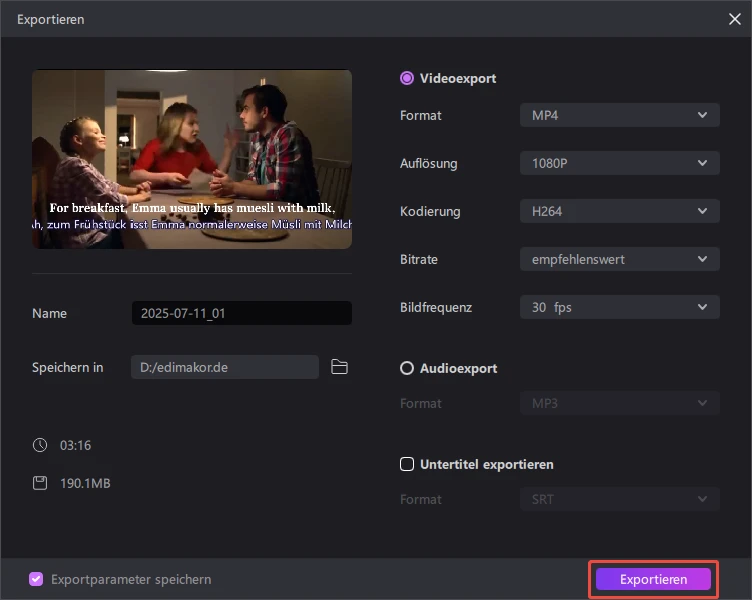This screenshot has height=600, width=752.
Task: Enable the Untertitel exportieren checkbox
Action: (407, 464)
